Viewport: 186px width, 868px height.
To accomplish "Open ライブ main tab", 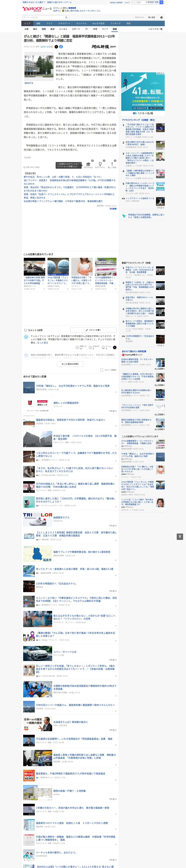I will click(x=49, y=24).
